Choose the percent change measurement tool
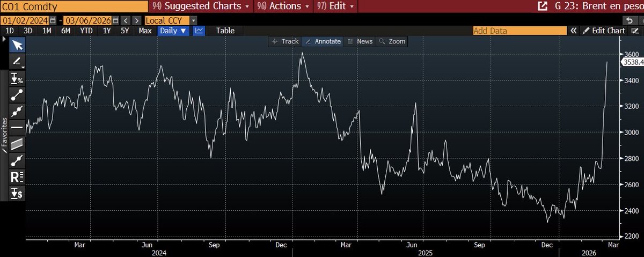The width and height of the screenshot is (644, 257). [x=17, y=79]
